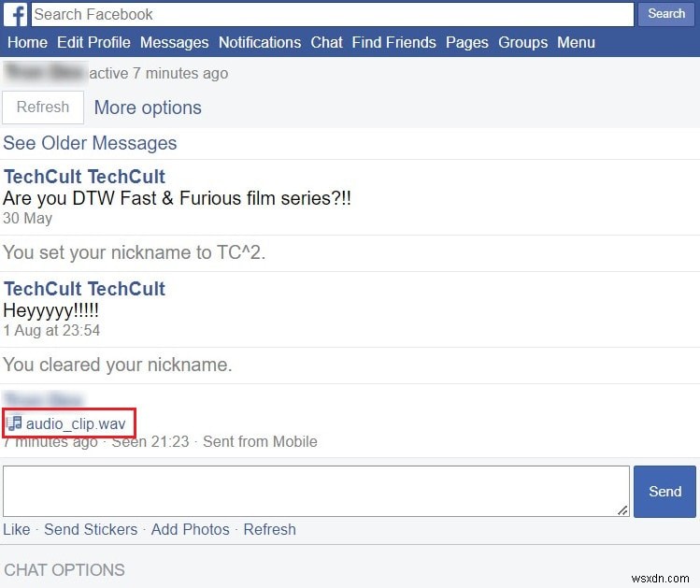This screenshot has width=700, height=588.
Task: Open More options link
Action: coord(148,108)
